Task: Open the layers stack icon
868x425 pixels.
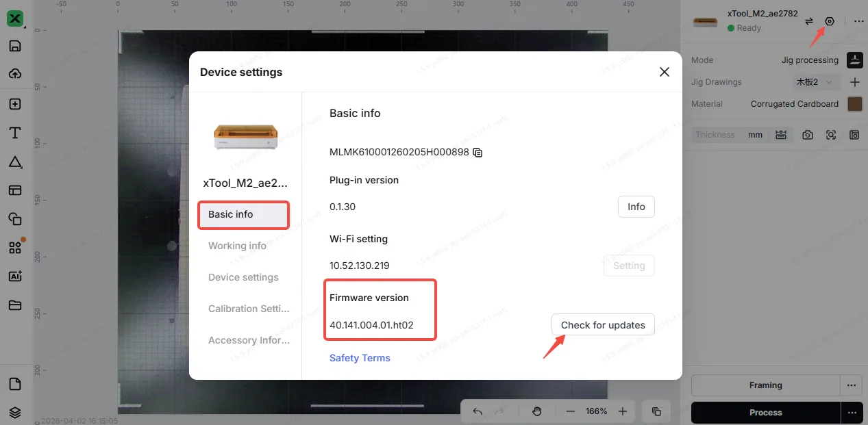Action: [x=15, y=412]
